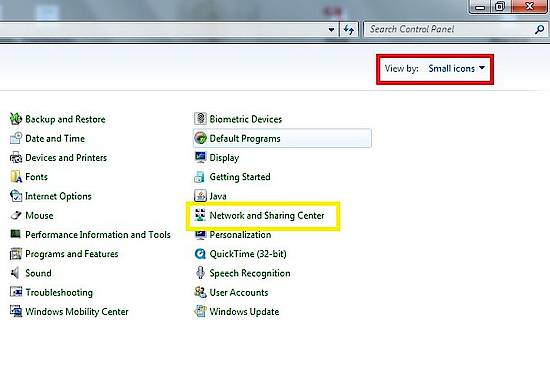The height and width of the screenshot is (368, 550).
Task: Click the Java coffee cup icon
Action: (x=200, y=196)
